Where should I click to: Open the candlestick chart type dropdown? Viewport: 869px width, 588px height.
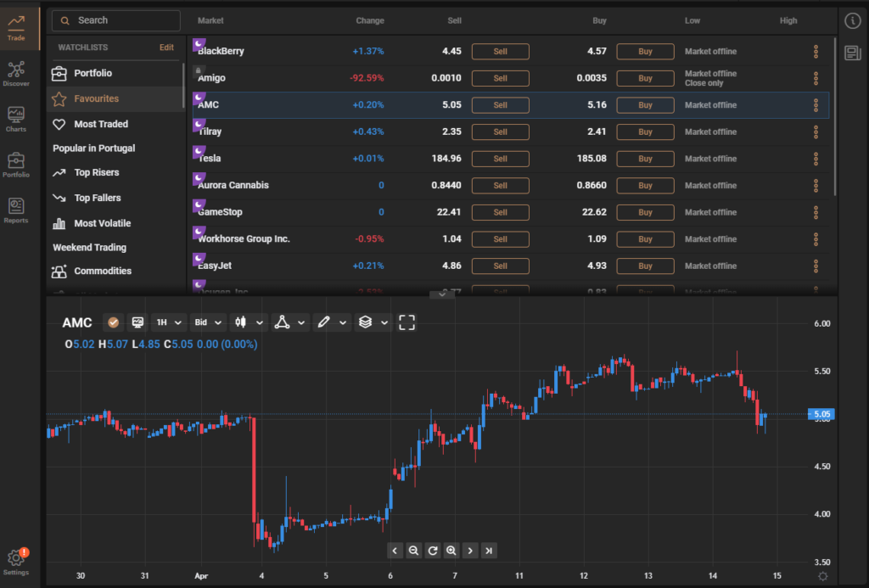247,322
